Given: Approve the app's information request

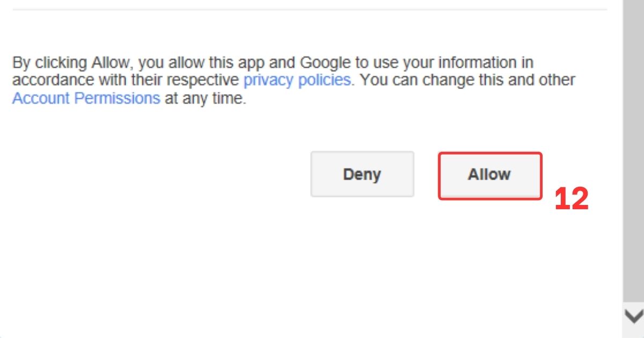Looking at the screenshot, I should click(488, 174).
